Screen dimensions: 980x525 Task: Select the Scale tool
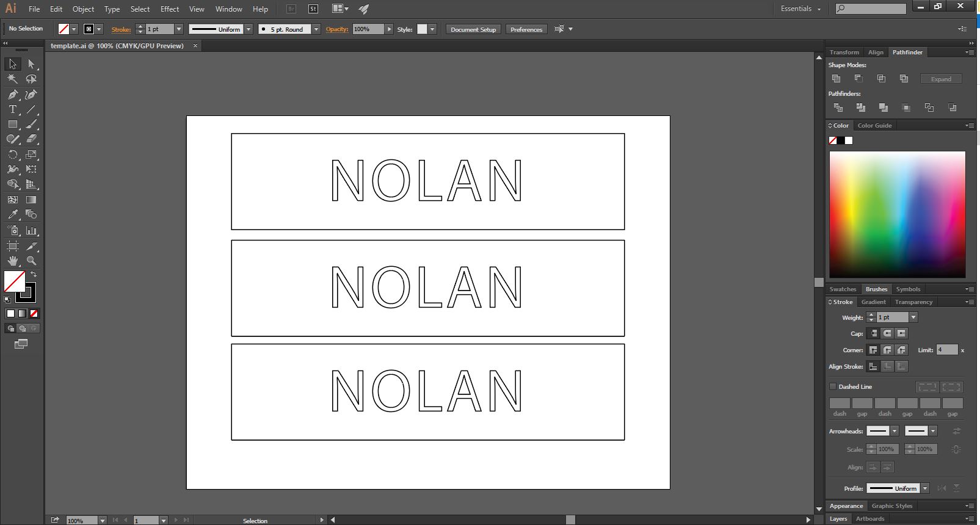click(x=31, y=154)
